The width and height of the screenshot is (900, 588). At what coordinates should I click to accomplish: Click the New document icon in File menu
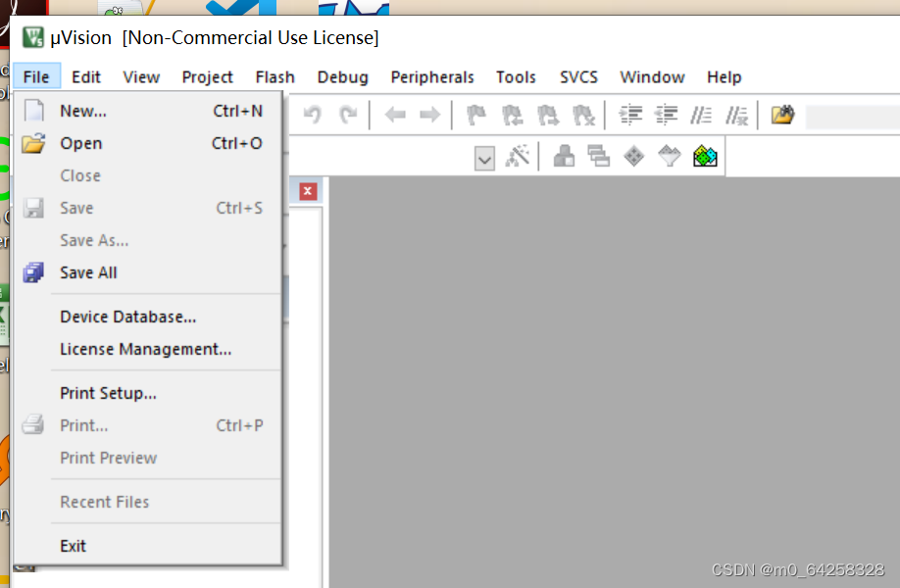click(x=34, y=110)
